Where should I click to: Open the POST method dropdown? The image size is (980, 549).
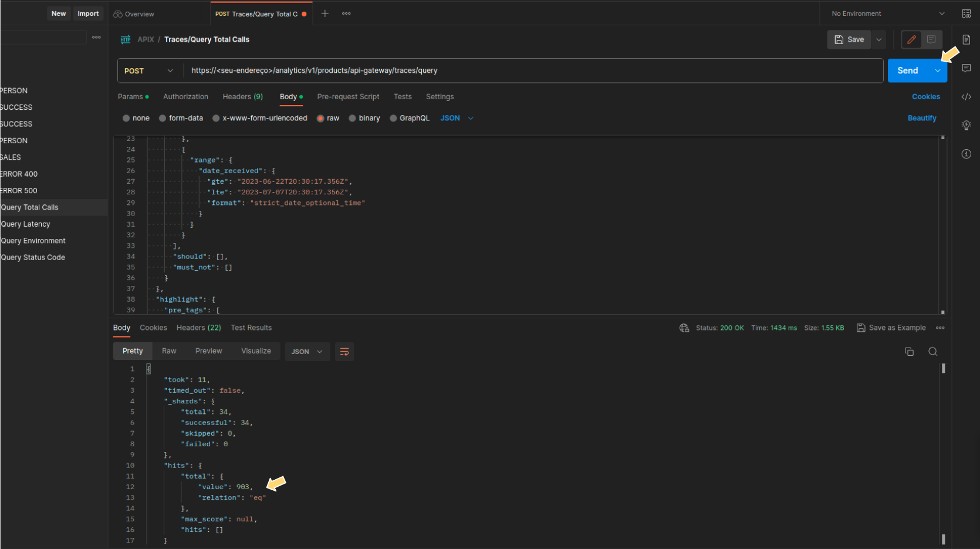point(149,71)
